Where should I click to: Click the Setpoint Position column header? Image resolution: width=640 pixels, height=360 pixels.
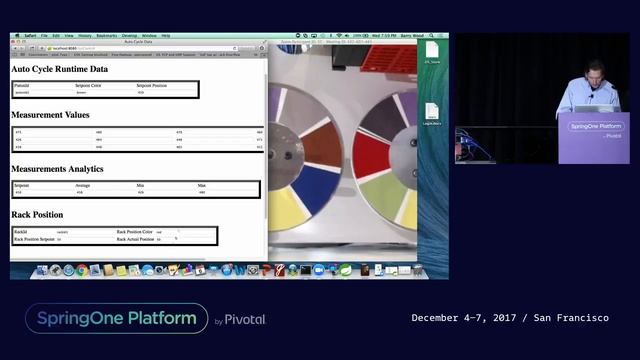(151, 85)
